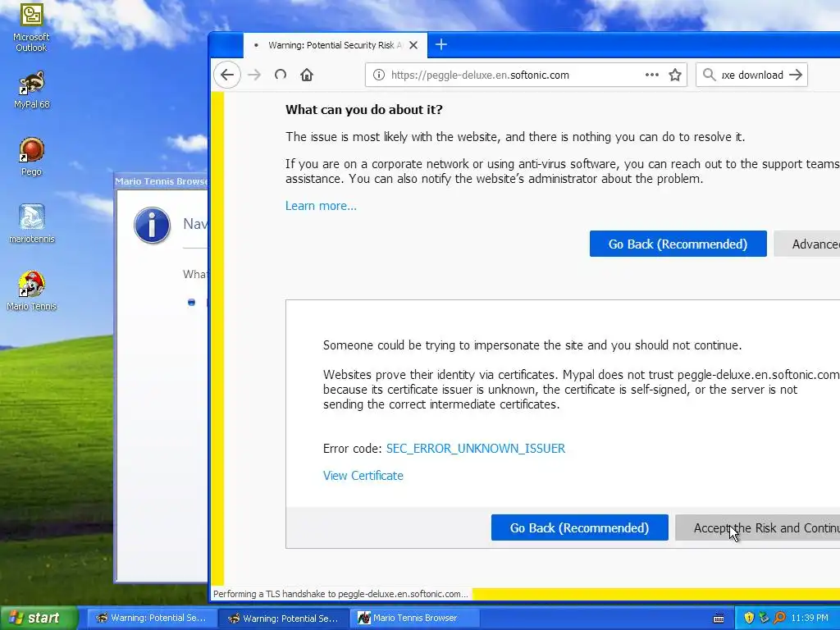Open the site information icon in address bar

click(x=379, y=75)
